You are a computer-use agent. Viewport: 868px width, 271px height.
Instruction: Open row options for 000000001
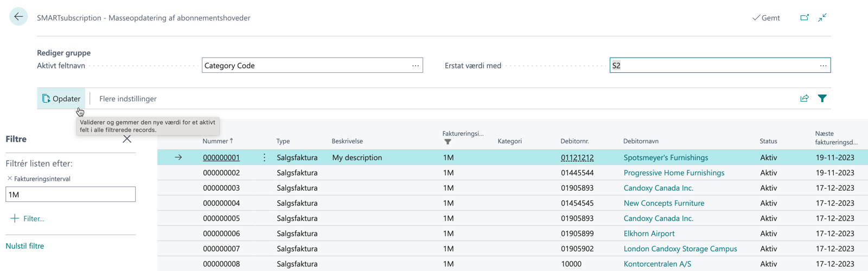[x=264, y=157]
